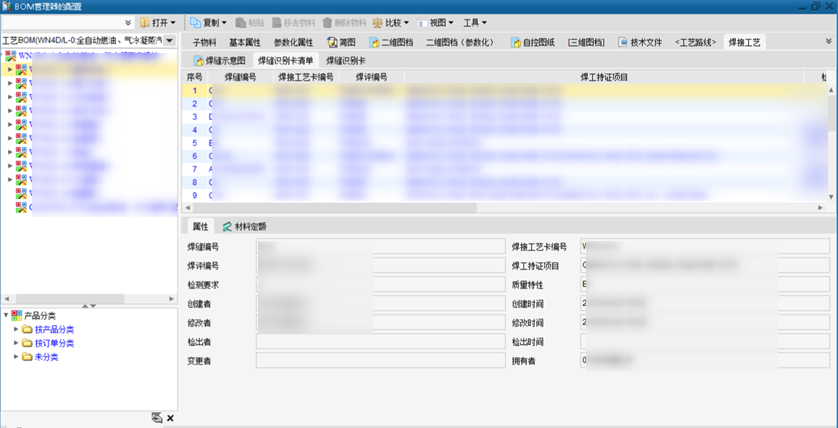Click the Delete material (删除物料) trash icon
838x428 pixels.
(x=327, y=22)
